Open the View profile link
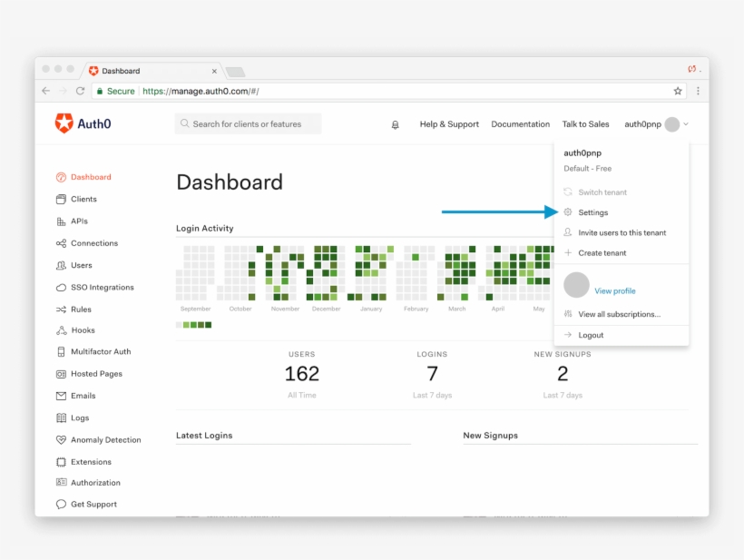 (x=615, y=291)
